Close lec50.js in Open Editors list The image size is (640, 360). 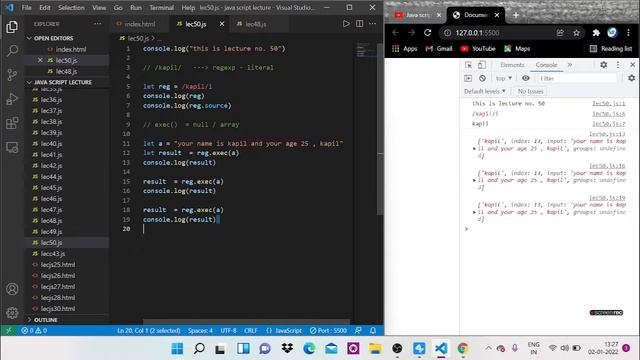point(40,60)
